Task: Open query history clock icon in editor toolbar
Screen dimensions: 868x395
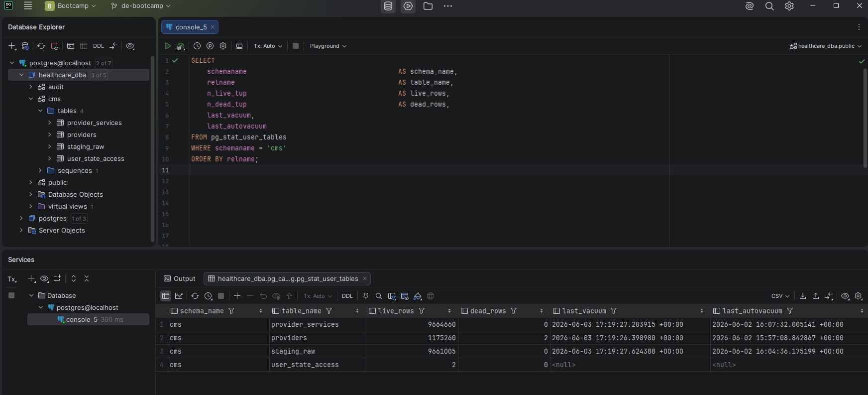Action: click(x=197, y=46)
